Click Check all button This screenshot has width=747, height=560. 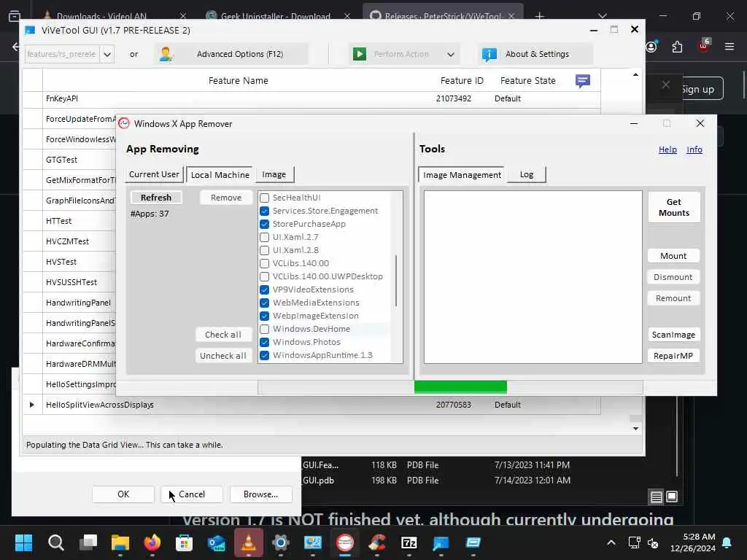click(223, 334)
